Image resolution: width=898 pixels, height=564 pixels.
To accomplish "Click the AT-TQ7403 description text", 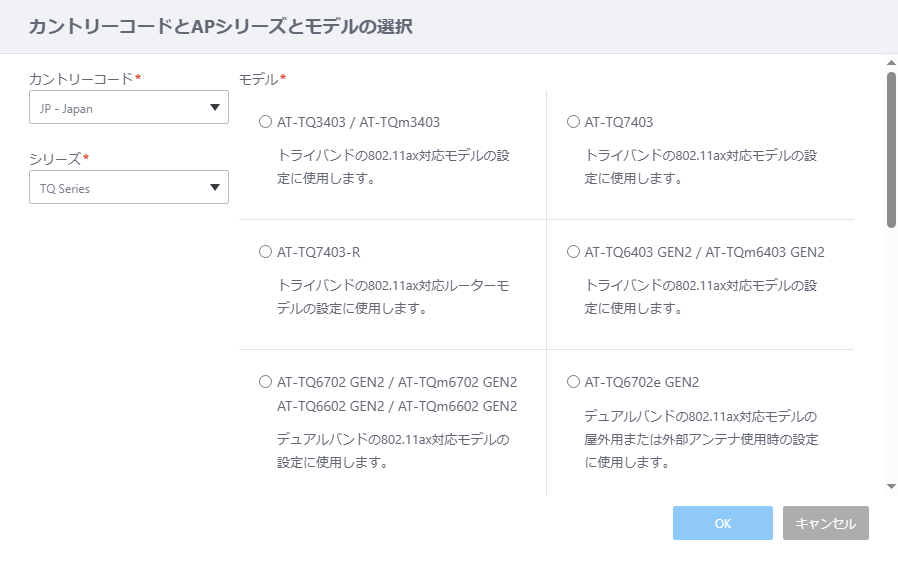I will 700,167.
